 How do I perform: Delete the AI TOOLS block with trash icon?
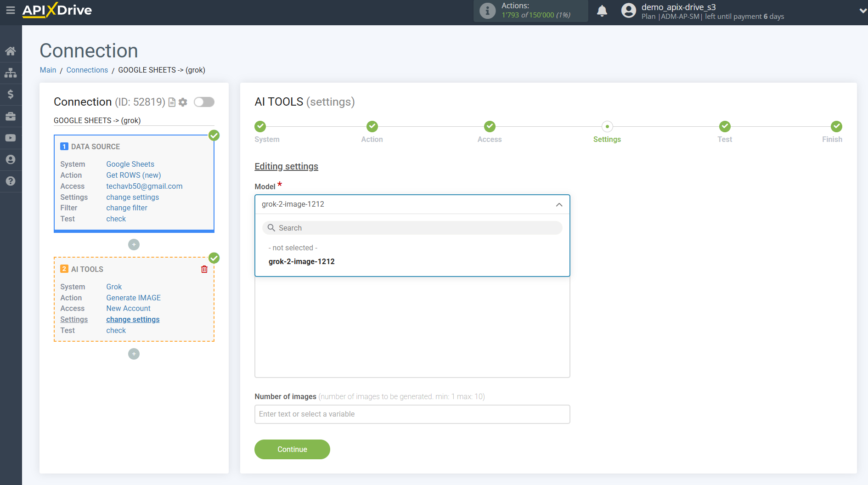[204, 269]
